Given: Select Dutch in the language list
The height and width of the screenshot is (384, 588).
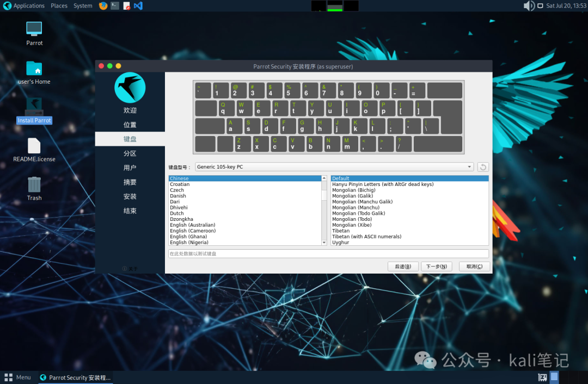Looking at the screenshot, I should click(245, 214).
